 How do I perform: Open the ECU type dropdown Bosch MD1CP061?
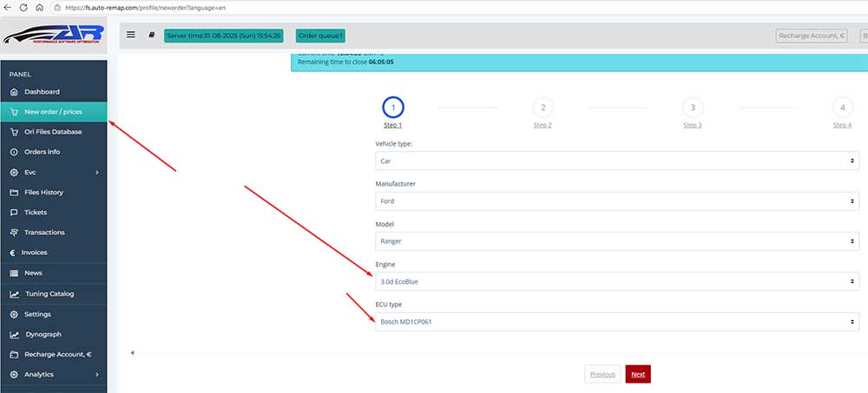point(617,322)
